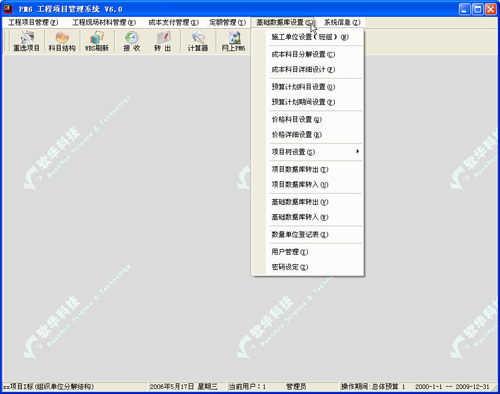Click the PM6 application icon in title bar
500x394 pixels.
point(8,9)
